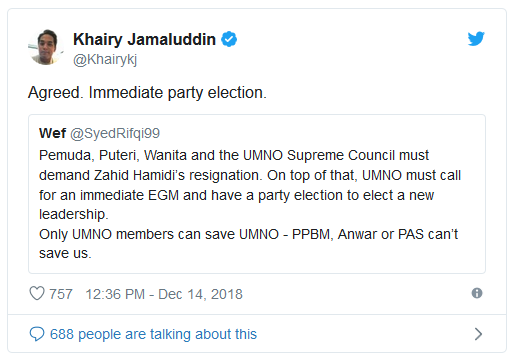This screenshot has width=515, height=360.
Task: Click the Twitter bird logo icon
Action: coord(476,39)
